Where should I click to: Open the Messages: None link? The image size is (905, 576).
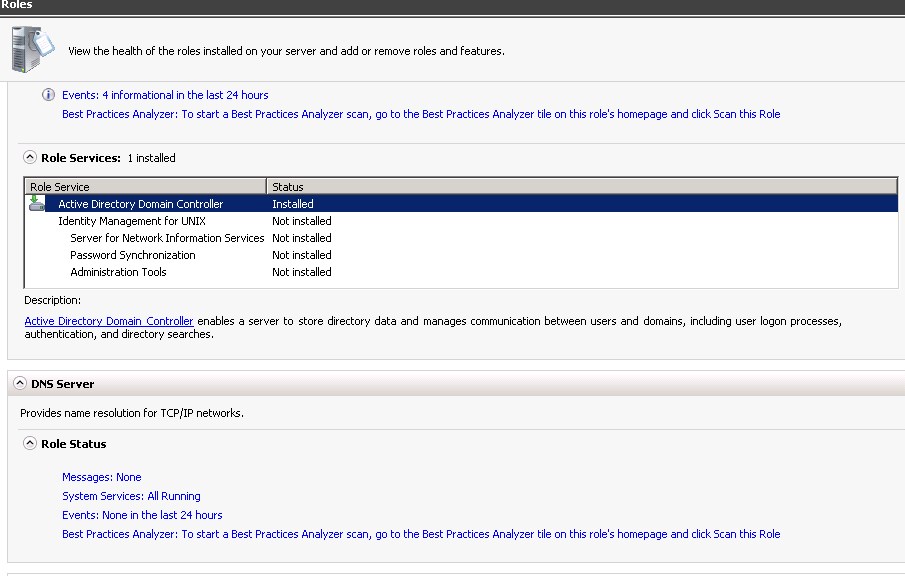102,477
